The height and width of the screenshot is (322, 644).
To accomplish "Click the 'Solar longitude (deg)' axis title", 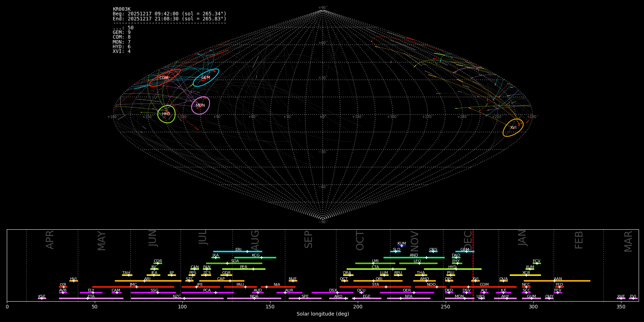I will 323,314.
